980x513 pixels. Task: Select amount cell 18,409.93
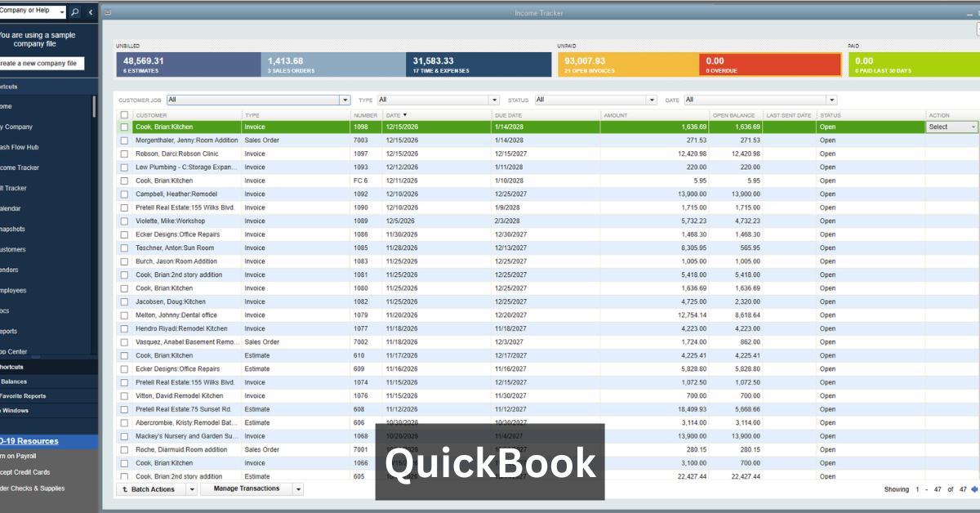[x=655, y=409]
